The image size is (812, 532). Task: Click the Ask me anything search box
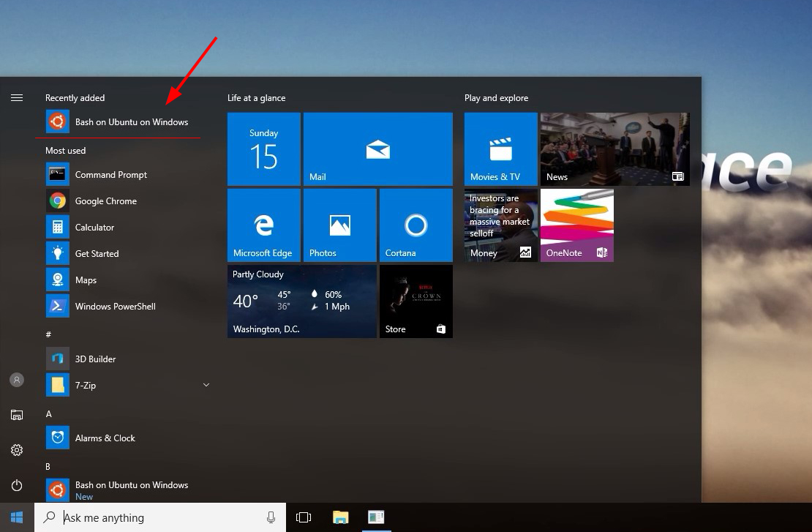point(160,517)
